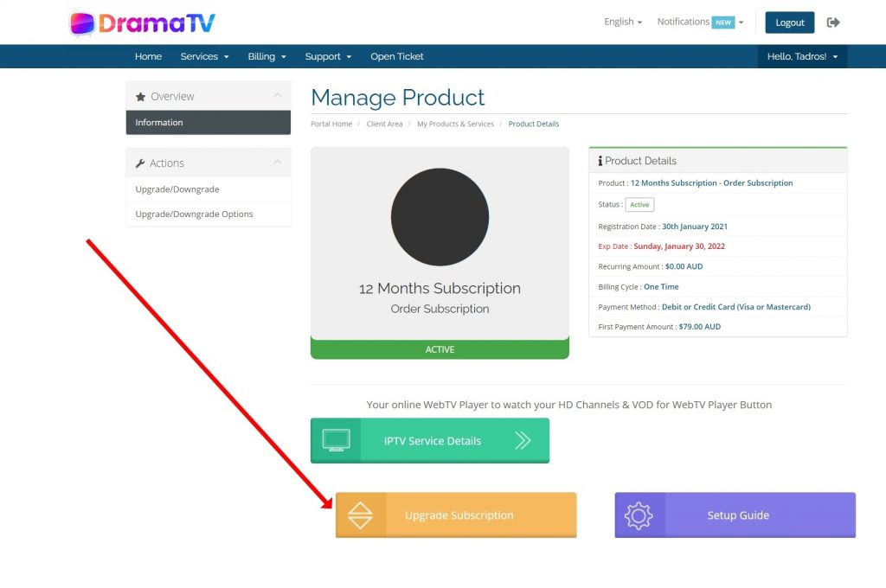Select Upgrade/Downgrade Options in sidebar

point(194,214)
